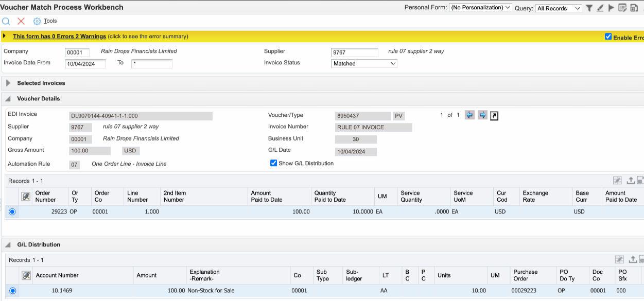Click the run query play arrow icon
This screenshot has width=644, height=301.
pos(611,8)
